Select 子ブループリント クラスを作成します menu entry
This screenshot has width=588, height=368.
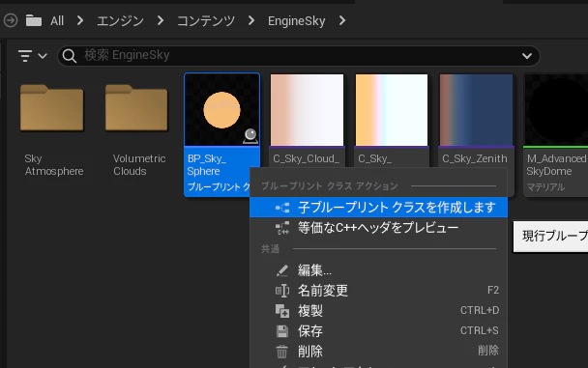point(378,208)
